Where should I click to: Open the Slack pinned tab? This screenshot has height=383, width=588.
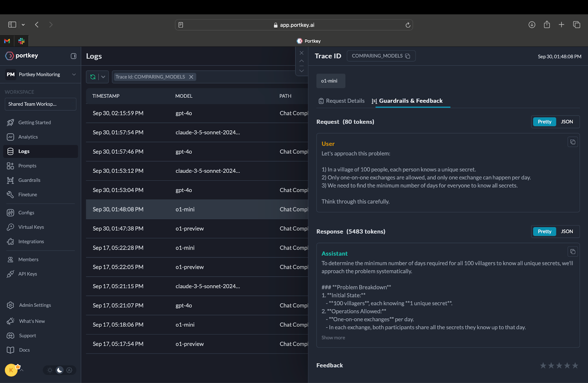pyautogui.click(x=21, y=41)
